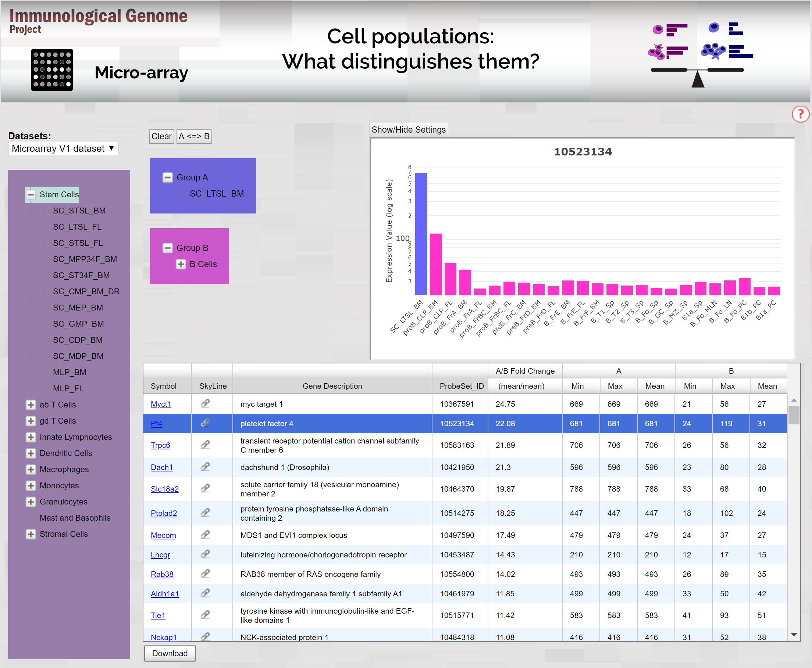Open SkyLine icon for Rab38 row

(205, 573)
